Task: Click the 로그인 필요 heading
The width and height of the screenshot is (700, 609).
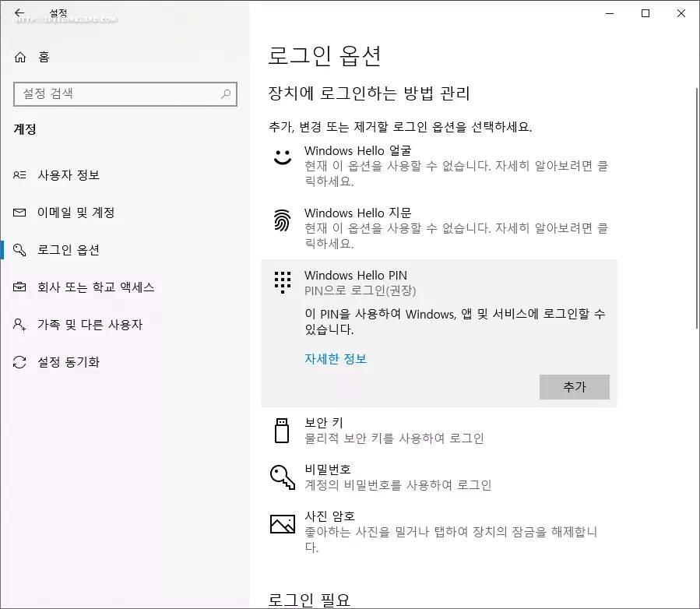Action: point(309,599)
